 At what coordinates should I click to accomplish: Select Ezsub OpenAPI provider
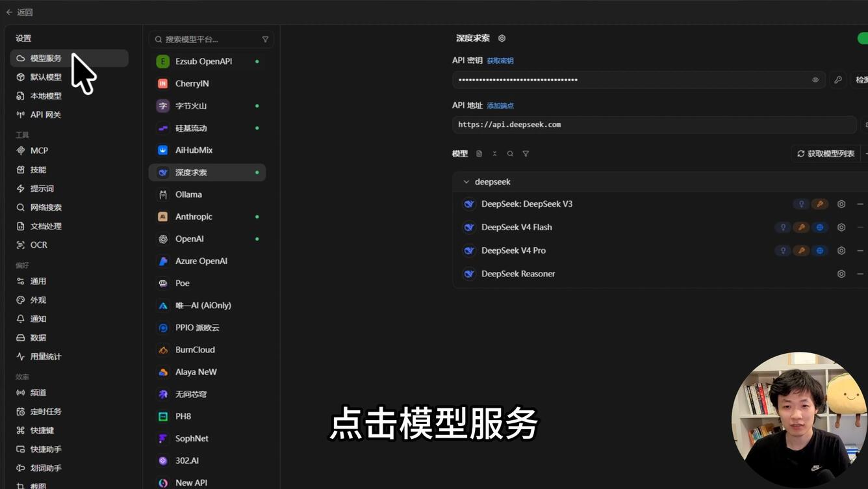(207, 61)
